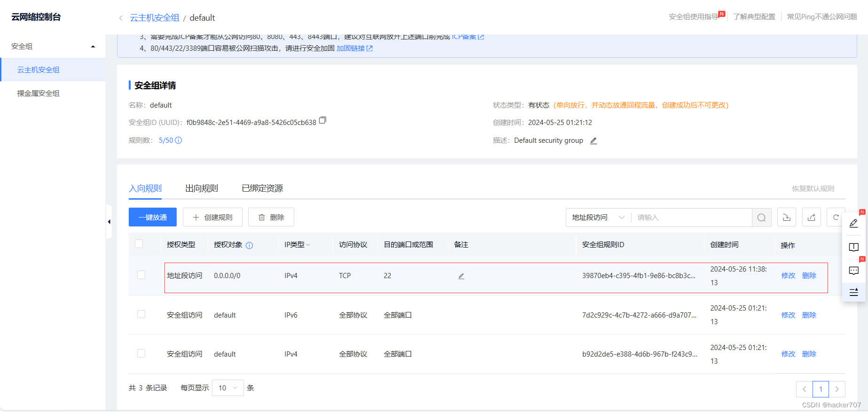
Task: Click the export rules icon button
Action: point(812,217)
